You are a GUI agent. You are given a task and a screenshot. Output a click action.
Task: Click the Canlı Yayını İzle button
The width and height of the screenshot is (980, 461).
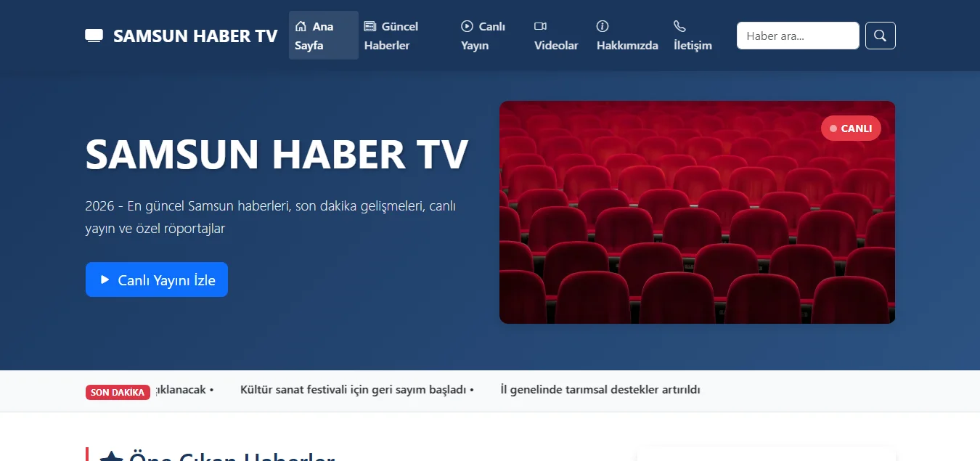(x=156, y=279)
